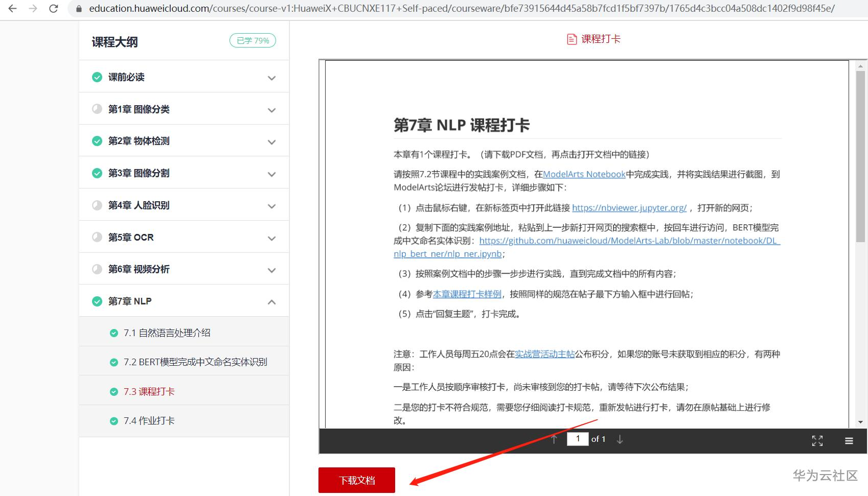The width and height of the screenshot is (868, 496).
Task: Click the 已学 79% progress badge
Action: pyautogui.click(x=253, y=40)
